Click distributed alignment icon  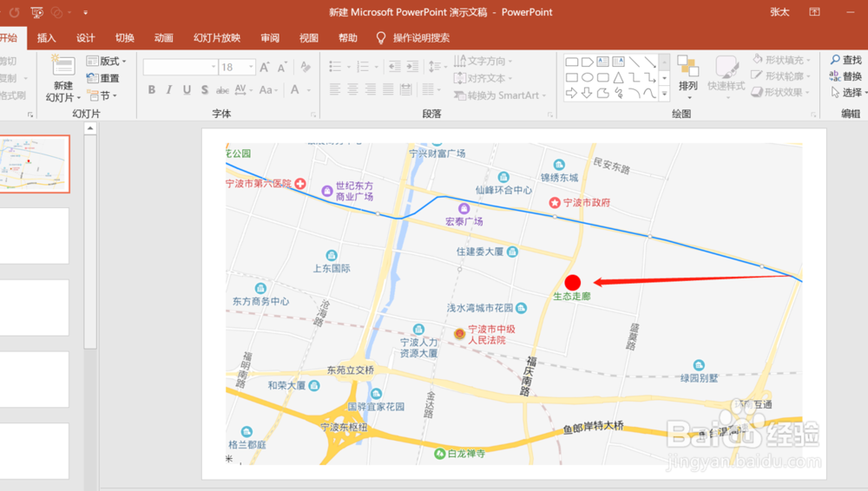click(x=405, y=89)
